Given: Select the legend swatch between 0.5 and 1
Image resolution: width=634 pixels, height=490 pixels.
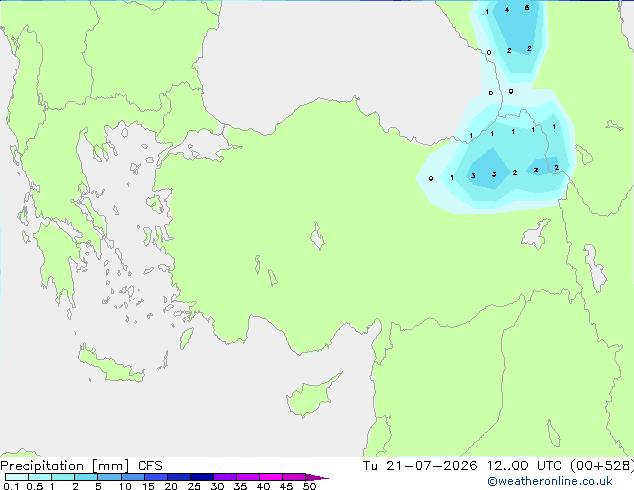Looking at the screenshot, I should [x=40, y=477].
